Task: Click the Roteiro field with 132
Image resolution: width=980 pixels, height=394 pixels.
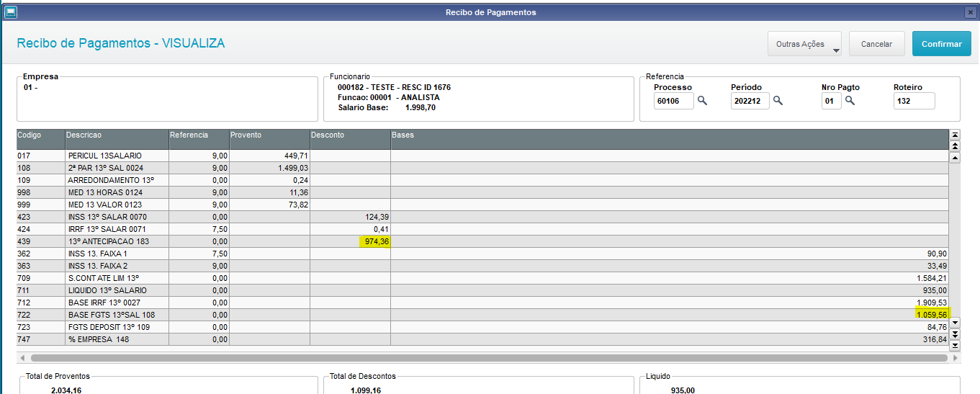Action: click(x=914, y=101)
